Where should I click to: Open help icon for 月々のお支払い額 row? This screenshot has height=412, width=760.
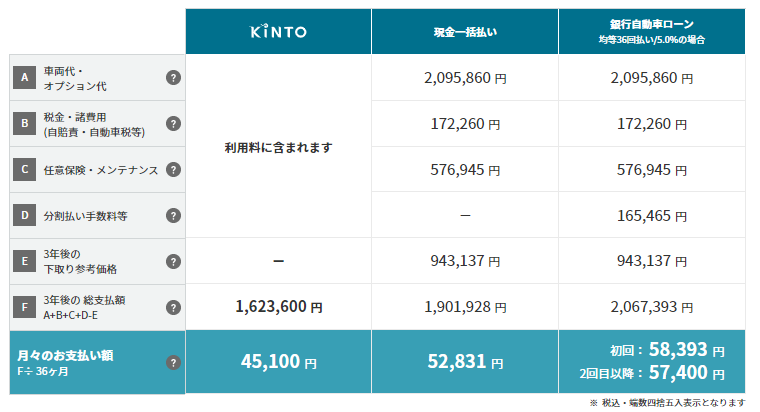point(173,363)
